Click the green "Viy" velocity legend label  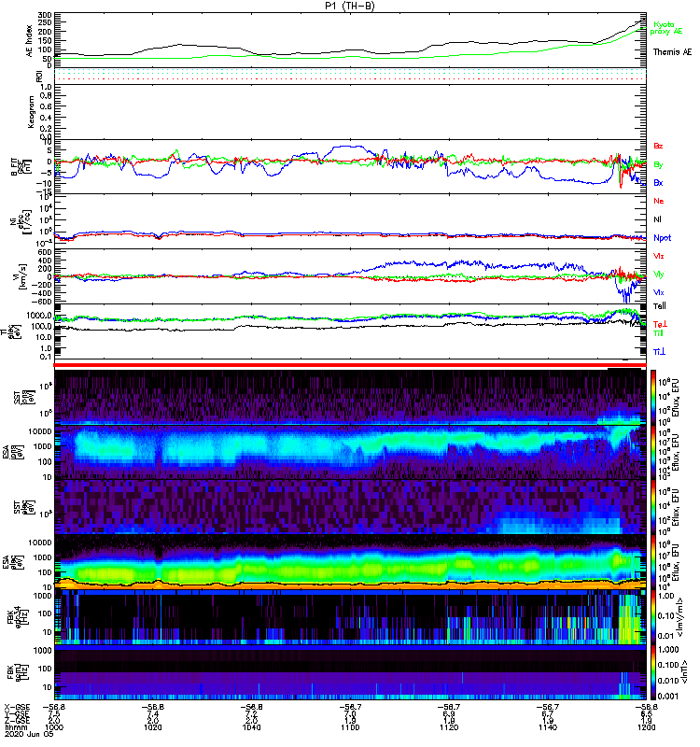click(659, 275)
